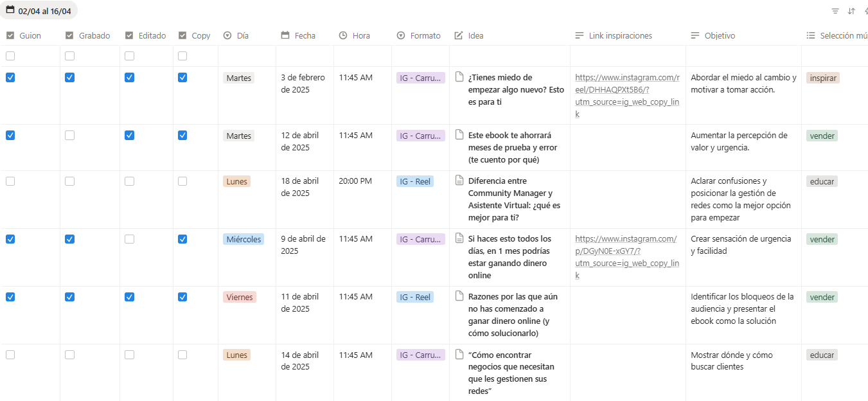Check Grabado checkbox for 12 de abril row
The image size is (868, 401).
[69, 135]
